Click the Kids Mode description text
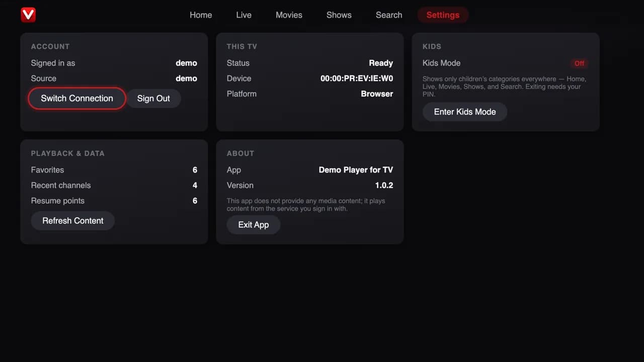The width and height of the screenshot is (644, 362). (505, 86)
